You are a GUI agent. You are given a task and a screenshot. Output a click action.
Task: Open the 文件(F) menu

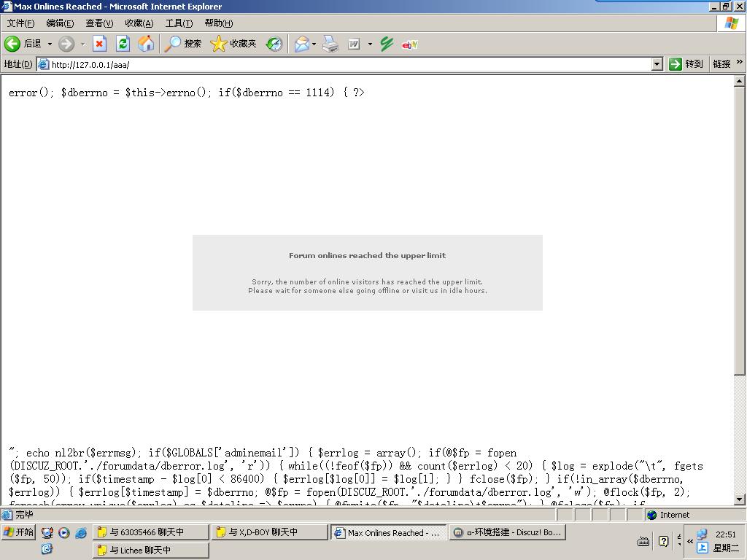[x=20, y=23]
